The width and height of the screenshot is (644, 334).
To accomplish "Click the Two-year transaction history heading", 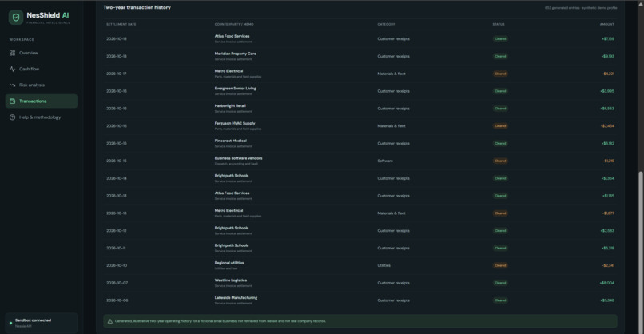I will pyautogui.click(x=137, y=7).
